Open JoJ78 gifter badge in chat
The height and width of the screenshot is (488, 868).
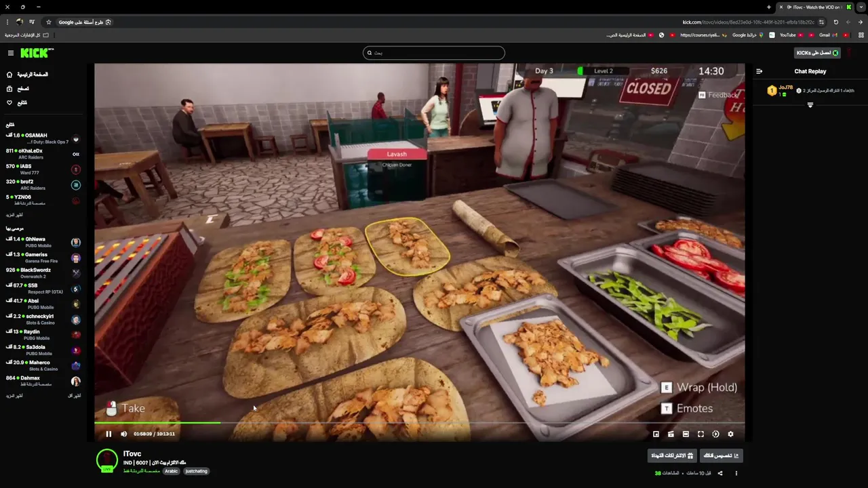coord(772,91)
